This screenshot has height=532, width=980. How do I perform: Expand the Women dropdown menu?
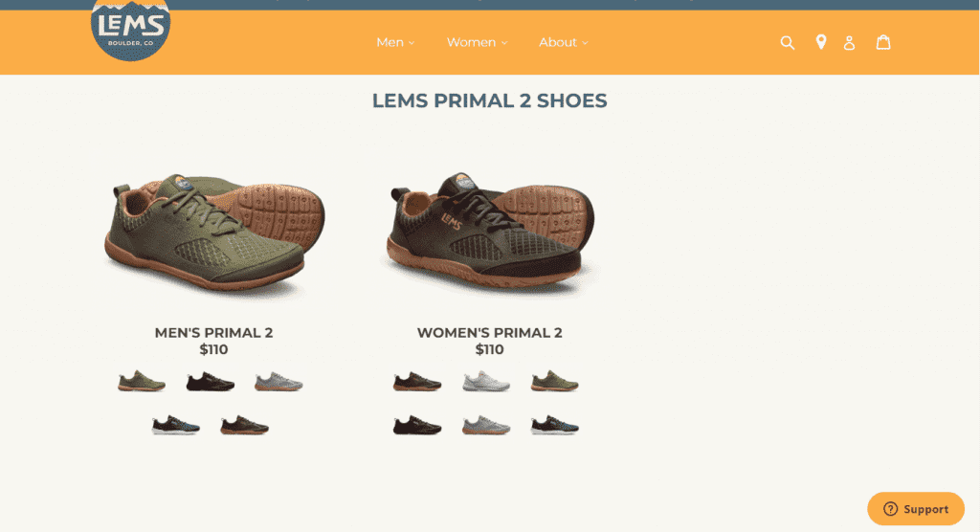point(477,42)
